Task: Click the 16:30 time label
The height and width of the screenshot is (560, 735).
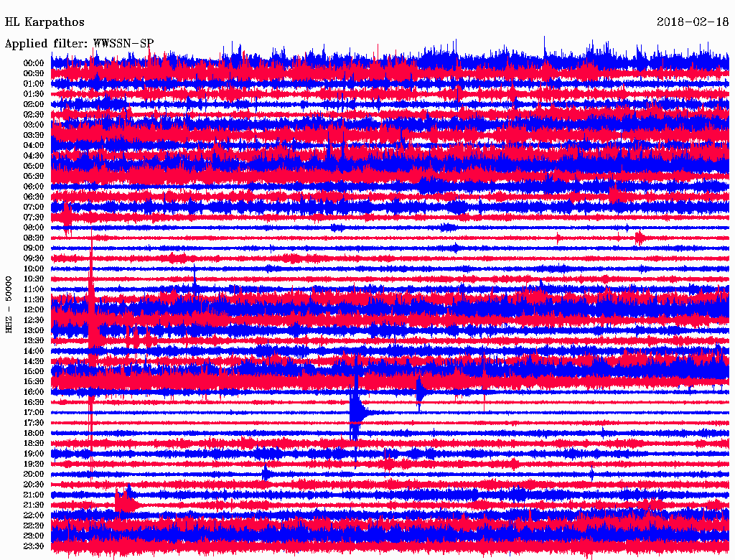Action: 34,403
